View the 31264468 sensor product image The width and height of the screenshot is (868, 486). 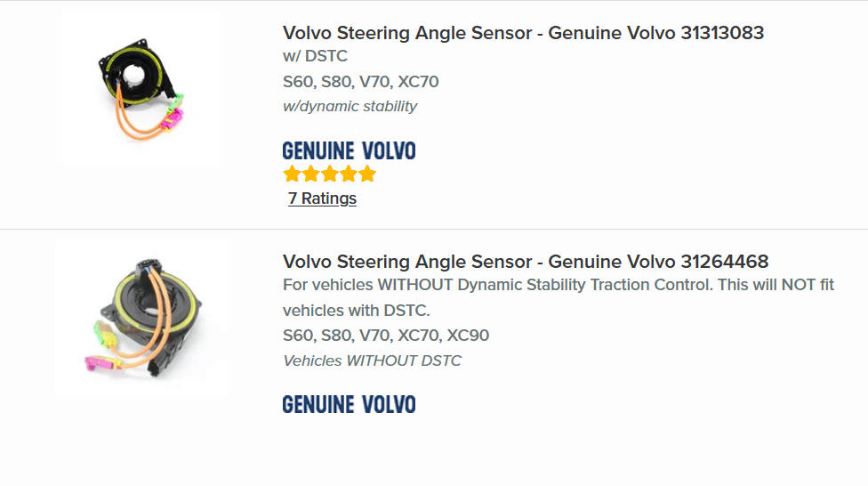[141, 316]
